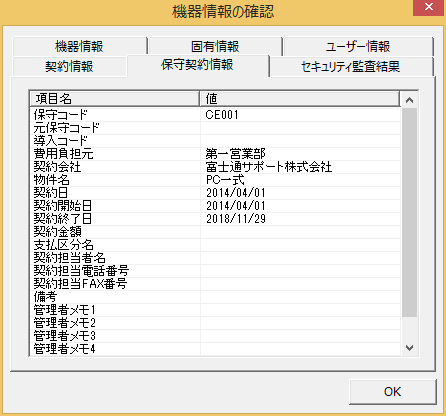The height and width of the screenshot is (416, 446).
Task: Click the vertical scrollbar thumb
Action: (x=409, y=212)
